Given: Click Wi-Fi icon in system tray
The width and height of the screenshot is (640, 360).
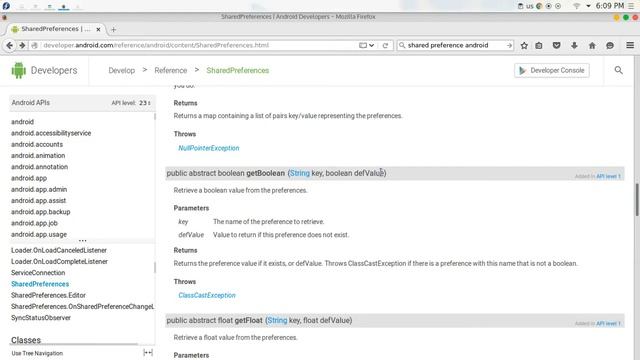Looking at the screenshot, I should coord(576,6).
